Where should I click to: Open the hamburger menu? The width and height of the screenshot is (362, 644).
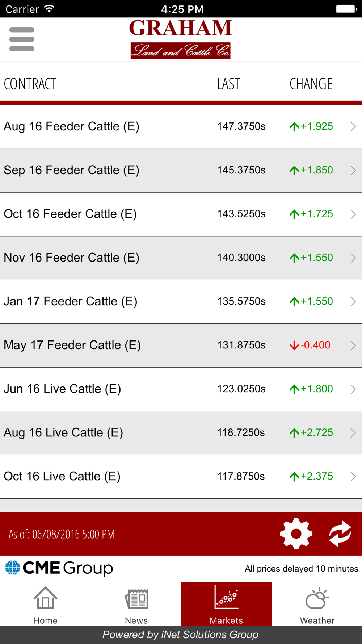[x=22, y=39]
